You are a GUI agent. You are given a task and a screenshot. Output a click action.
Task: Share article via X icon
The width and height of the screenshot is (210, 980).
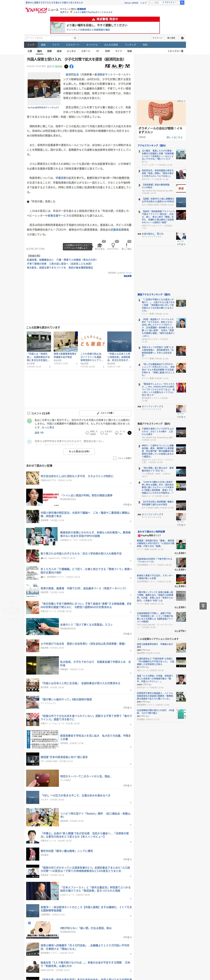coord(66,67)
